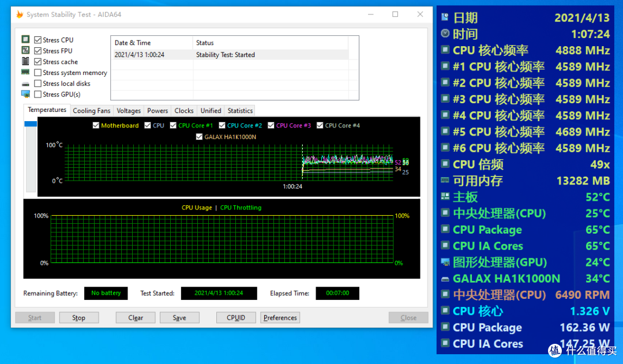623x364 pixels.
Task: Select the Temperatures tab
Action: pos(47,110)
